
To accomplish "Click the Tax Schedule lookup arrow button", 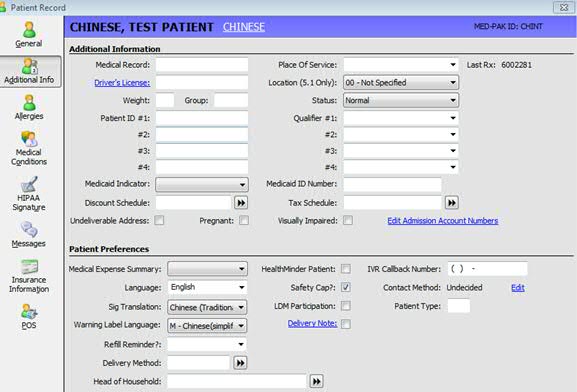I will click(x=452, y=203).
